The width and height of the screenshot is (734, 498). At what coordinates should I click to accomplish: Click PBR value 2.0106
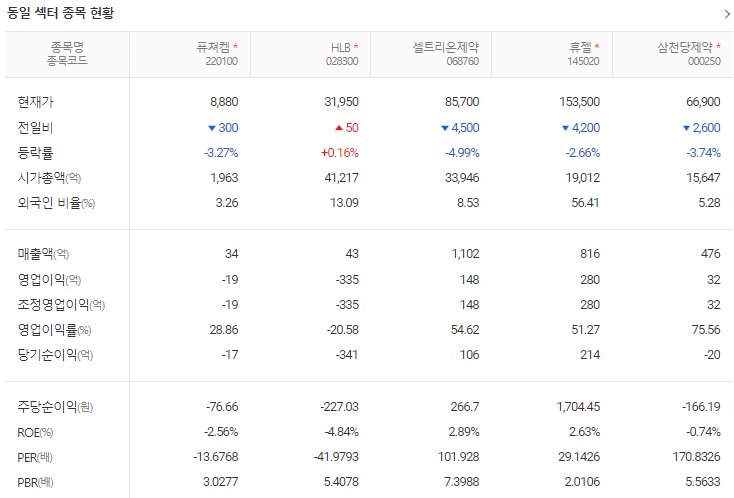(582, 482)
